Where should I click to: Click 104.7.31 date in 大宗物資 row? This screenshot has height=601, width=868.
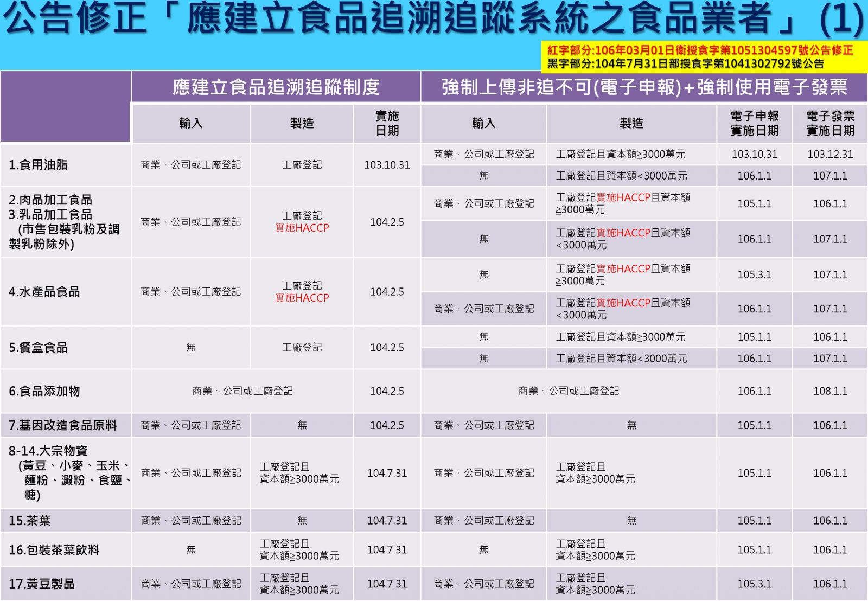tap(387, 473)
